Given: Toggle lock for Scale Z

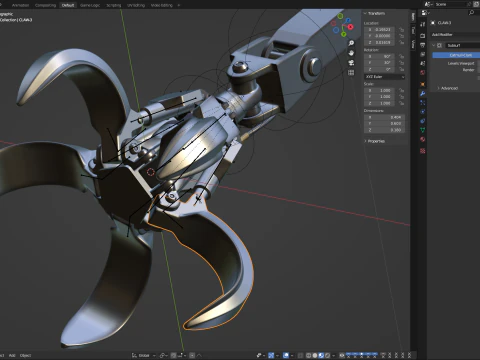Looking at the screenshot, I should coord(401,103).
